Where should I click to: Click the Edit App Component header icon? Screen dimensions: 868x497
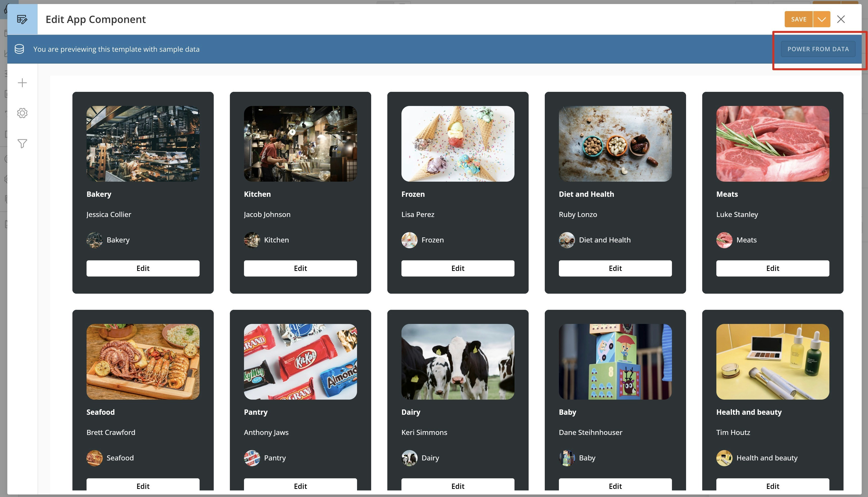tap(22, 19)
